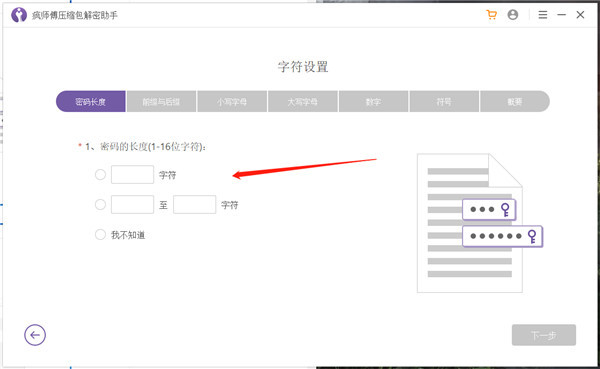The image size is (600, 369).
Task: Switch to the 小写字母 tab
Action: 232,101
